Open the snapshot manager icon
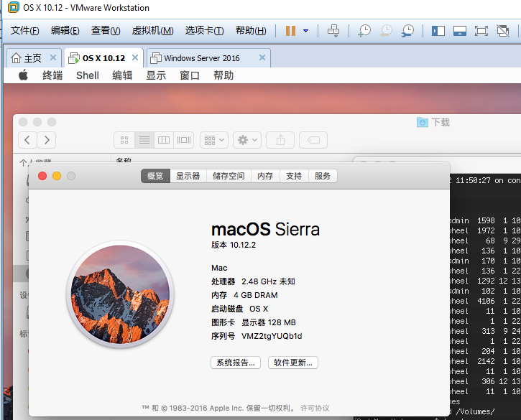The width and height of the screenshot is (521, 420). point(407,31)
